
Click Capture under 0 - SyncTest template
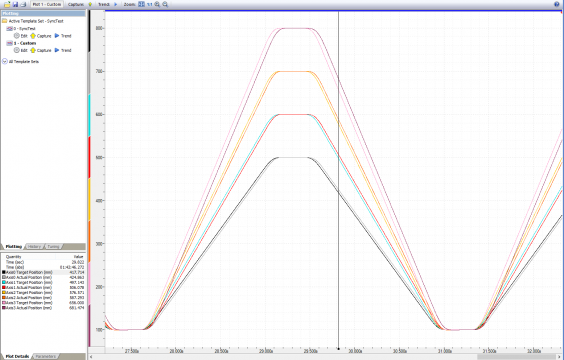tap(41, 36)
